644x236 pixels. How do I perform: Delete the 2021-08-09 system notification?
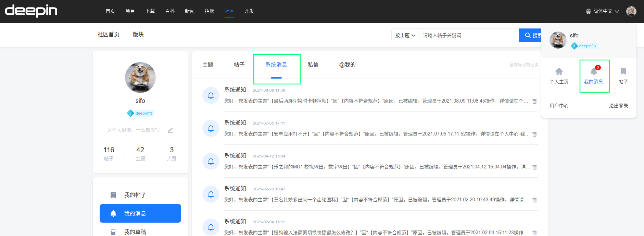point(534,101)
